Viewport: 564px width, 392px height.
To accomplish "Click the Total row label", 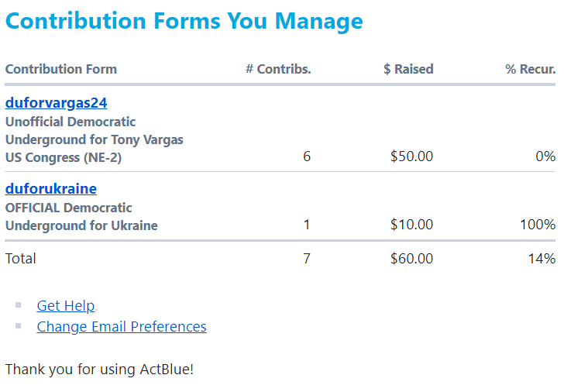I will click(21, 259).
